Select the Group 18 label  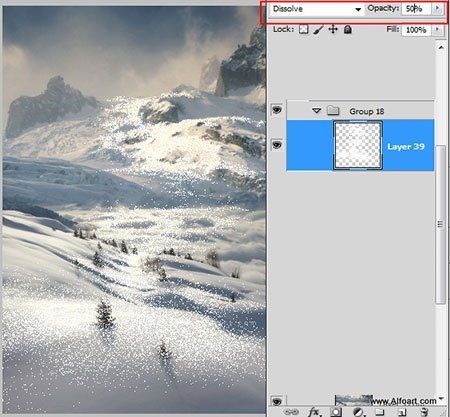367,111
